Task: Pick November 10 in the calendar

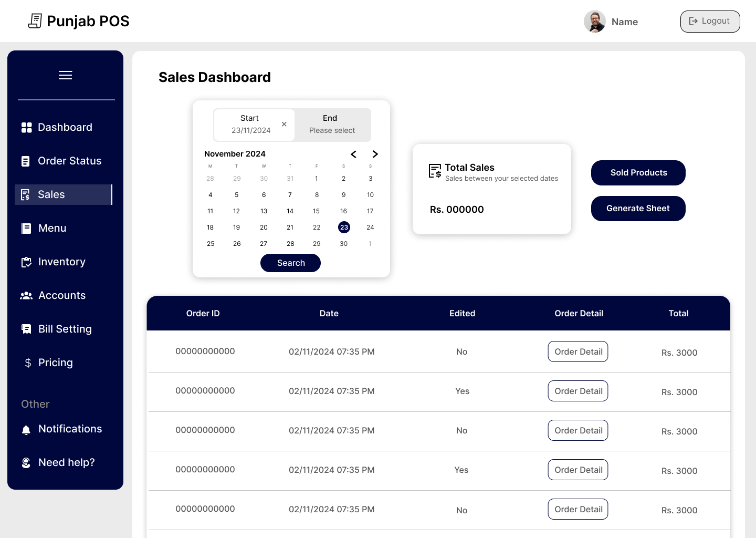Action: tap(370, 195)
